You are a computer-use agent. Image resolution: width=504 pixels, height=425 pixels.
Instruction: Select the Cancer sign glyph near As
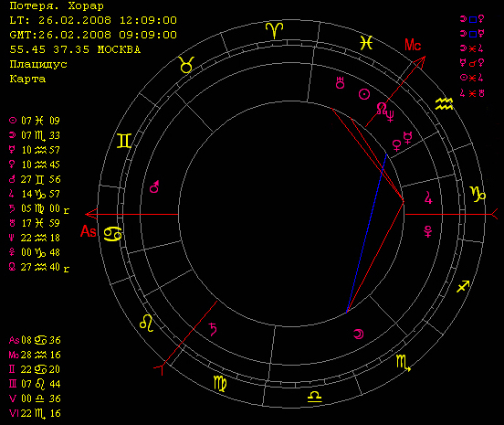coord(113,234)
